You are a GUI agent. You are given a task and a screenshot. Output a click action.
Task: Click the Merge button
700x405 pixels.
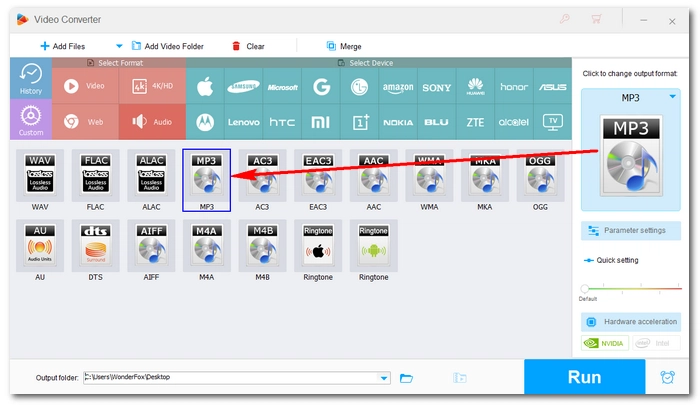[x=344, y=46]
